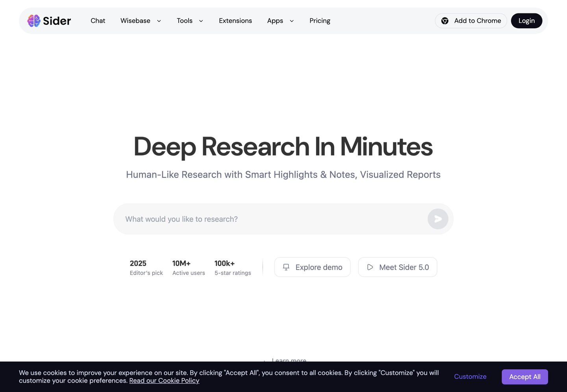Click the monitor icon beside Explore demo

click(x=286, y=267)
